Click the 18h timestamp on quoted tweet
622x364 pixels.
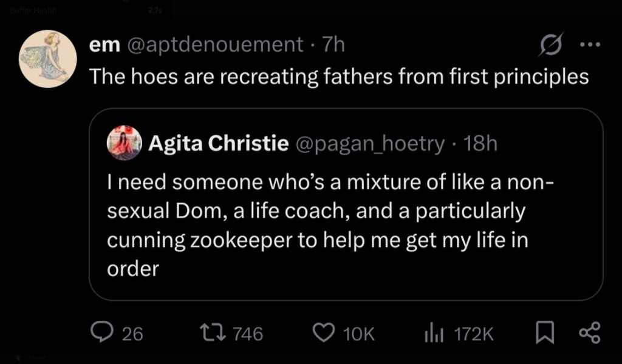coord(480,144)
